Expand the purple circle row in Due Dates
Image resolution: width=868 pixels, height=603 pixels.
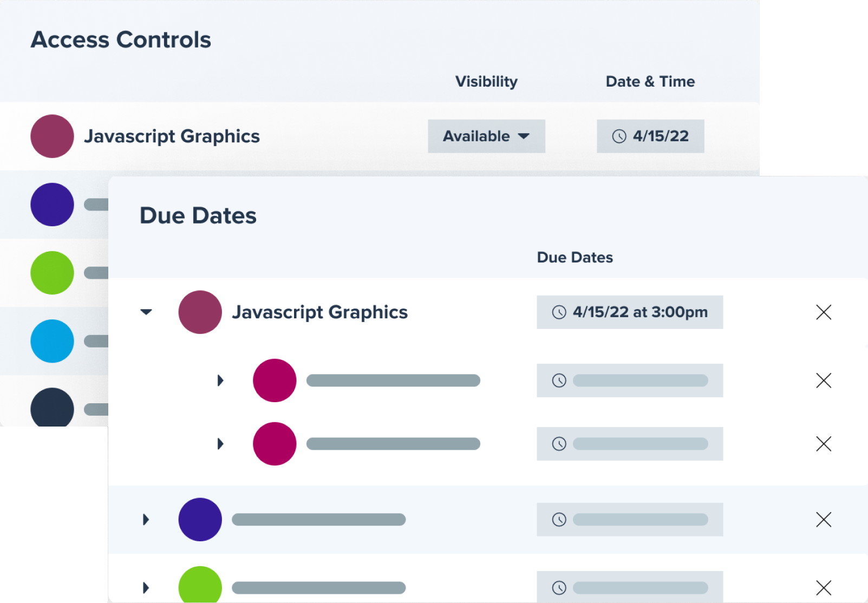tap(146, 520)
